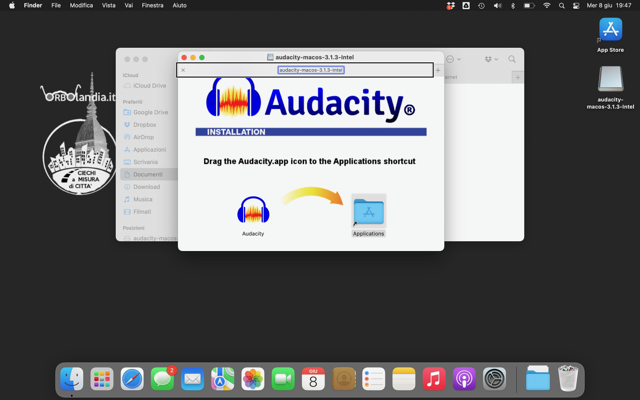Open Dropbox dropdown in background Finder toolbar
640x400 pixels.
coord(491,59)
